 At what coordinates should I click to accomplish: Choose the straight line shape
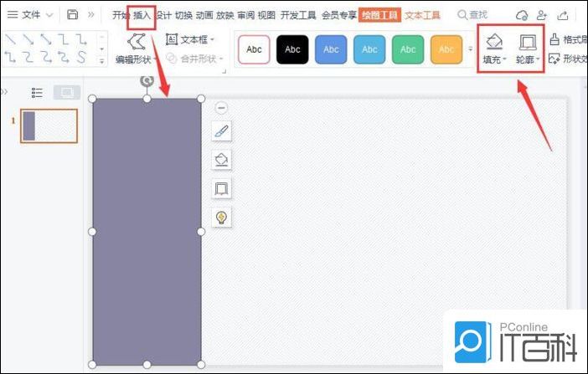11,39
